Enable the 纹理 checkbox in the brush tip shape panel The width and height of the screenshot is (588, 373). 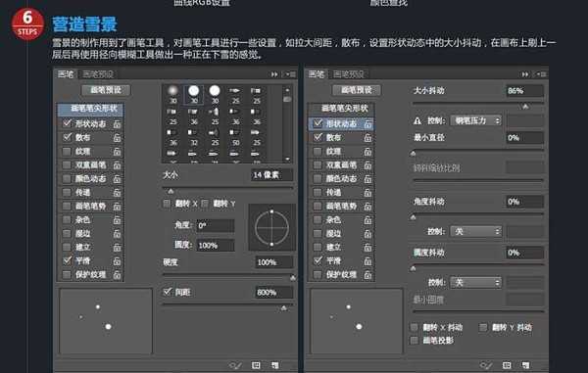(x=67, y=152)
